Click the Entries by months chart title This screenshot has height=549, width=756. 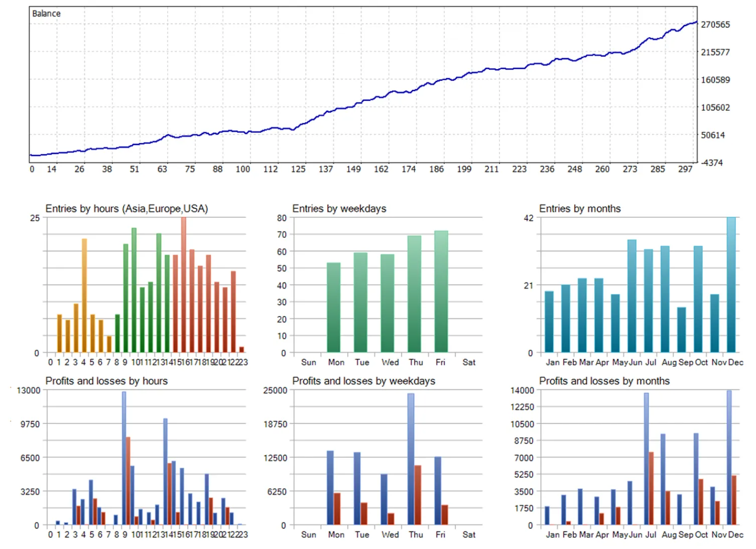click(x=579, y=209)
